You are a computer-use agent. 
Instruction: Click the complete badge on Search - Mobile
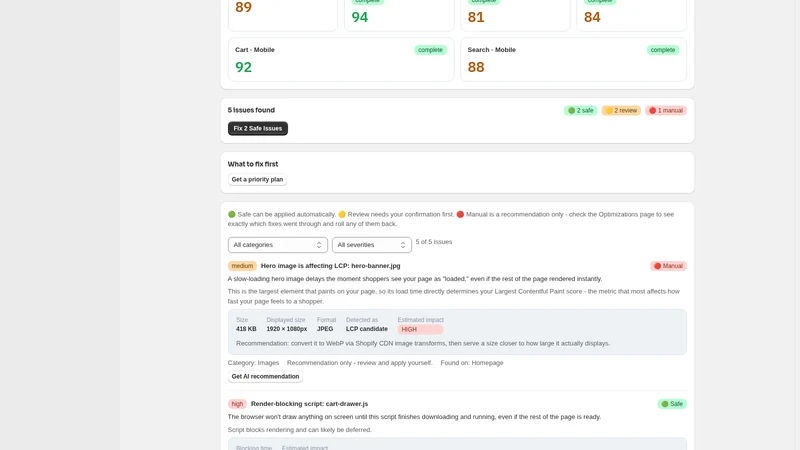pyautogui.click(x=663, y=50)
